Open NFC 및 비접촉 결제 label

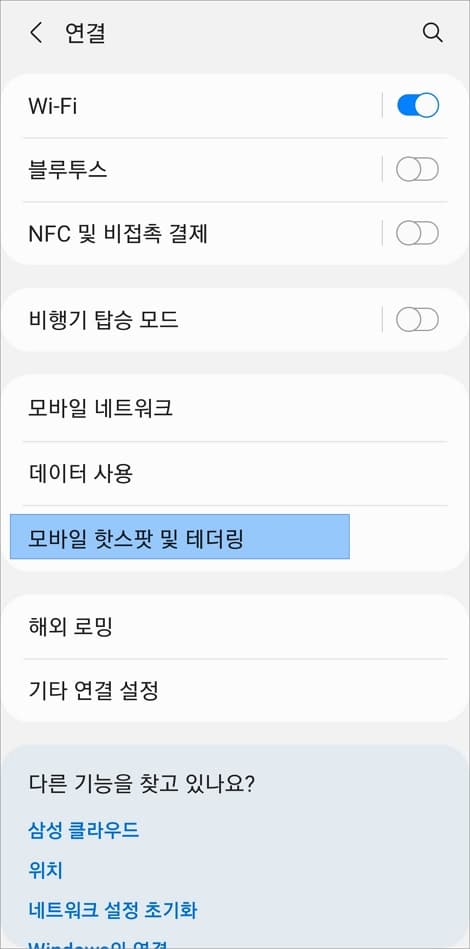[x=118, y=233]
